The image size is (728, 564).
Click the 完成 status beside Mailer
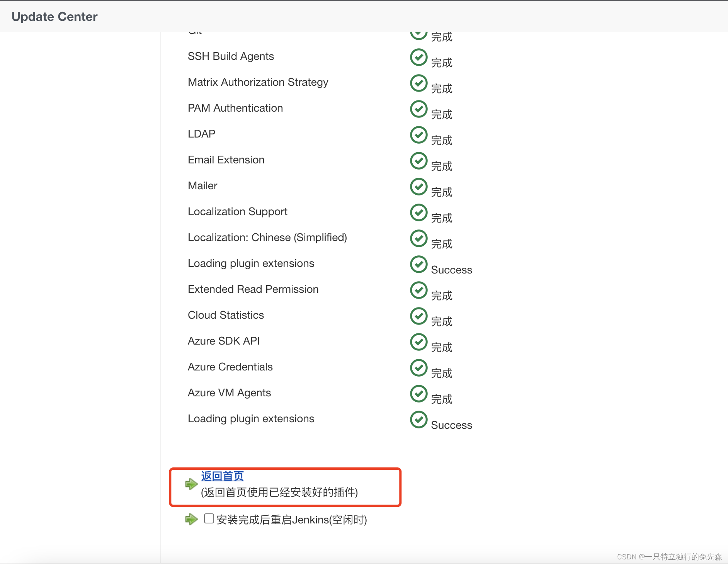[x=442, y=192]
